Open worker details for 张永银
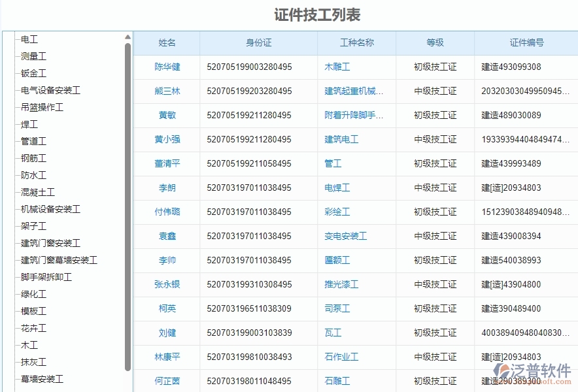Image resolution: width=578 pixels, height=392 pixels. 167,284
